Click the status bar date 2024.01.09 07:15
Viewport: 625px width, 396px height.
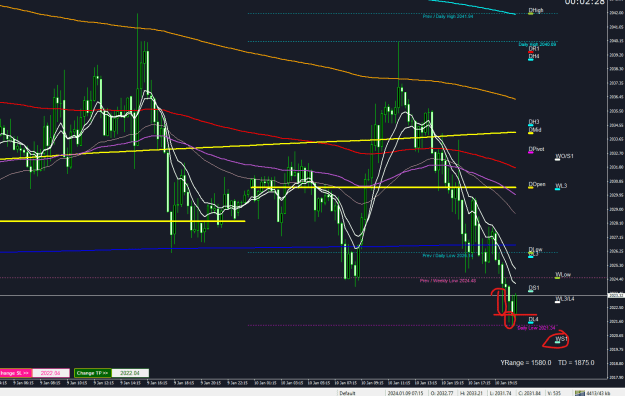[x=406, y=393]
